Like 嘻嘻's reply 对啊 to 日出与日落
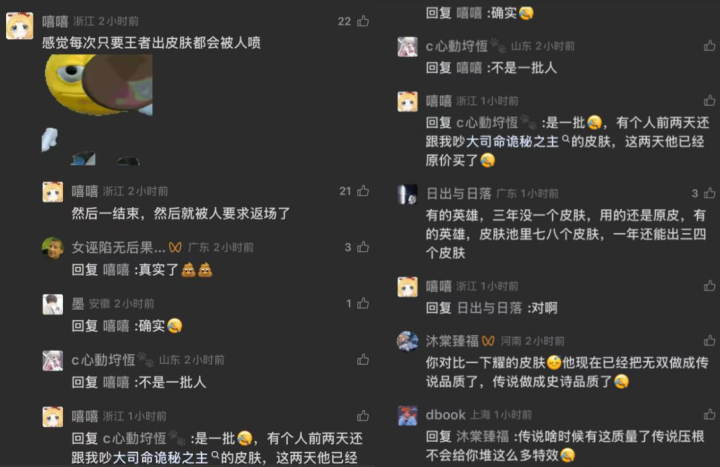Viewport: 720px width, 467px height. click(709, 286)
